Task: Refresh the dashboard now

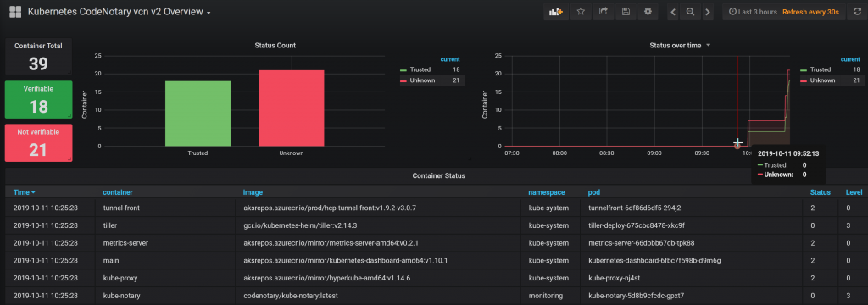Action: (x=857, y=12)
